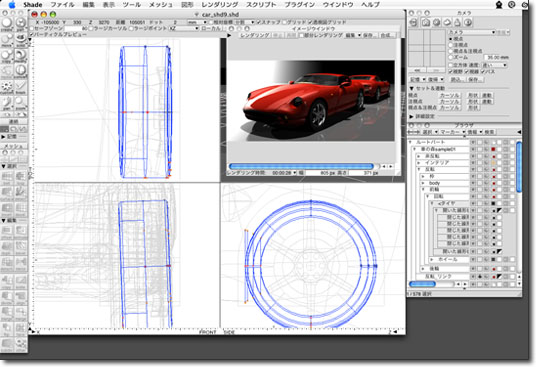This screenshot has width=540, height=367.
Task: Select the finish checkmark tool in the toolbox
Action: pyautogui.click(x=21, y=87)
